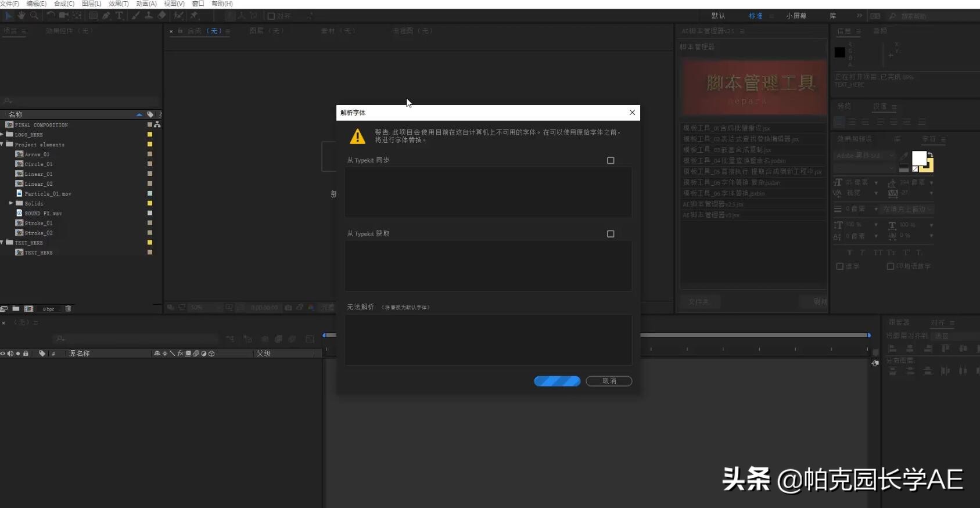The height and width of the screenshot is (508, 980).
Task: Click the black color sample in Info panel
Action: [840, 52]
